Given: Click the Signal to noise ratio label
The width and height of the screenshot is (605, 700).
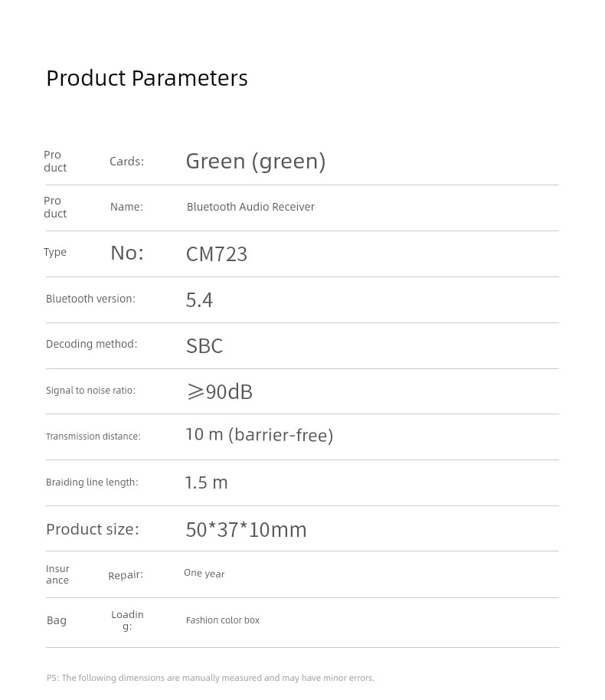Looking at the screenshot, I should 90,390.
